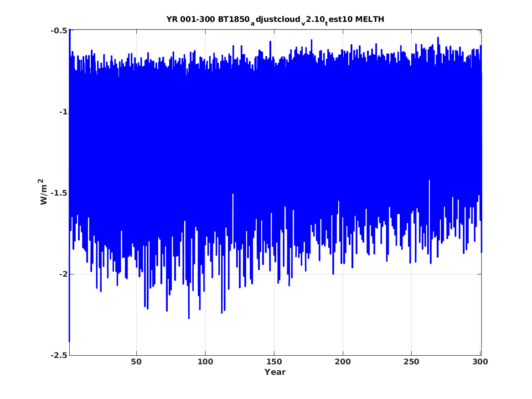This screenshot has height=399, width=532.
Task: Click the X-axis label Year
Action: coord(275,372)
